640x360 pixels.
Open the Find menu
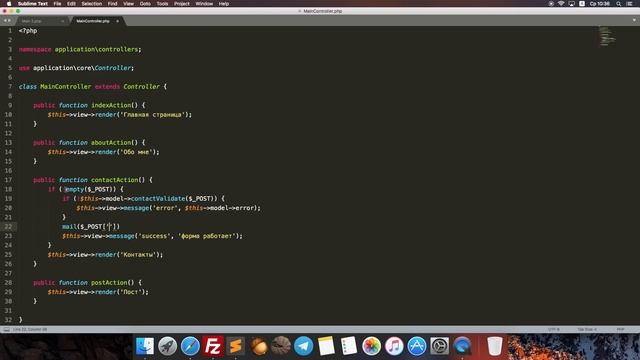coord(112,4)
